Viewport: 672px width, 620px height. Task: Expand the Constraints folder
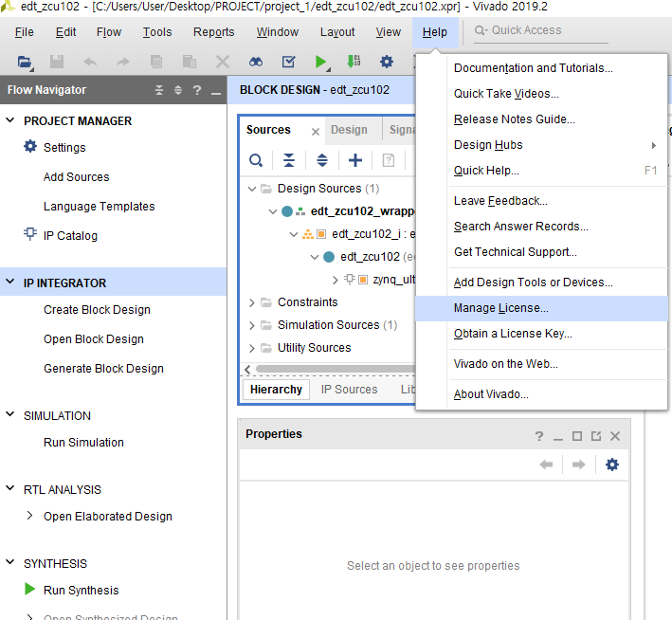[x=252, y=302]
